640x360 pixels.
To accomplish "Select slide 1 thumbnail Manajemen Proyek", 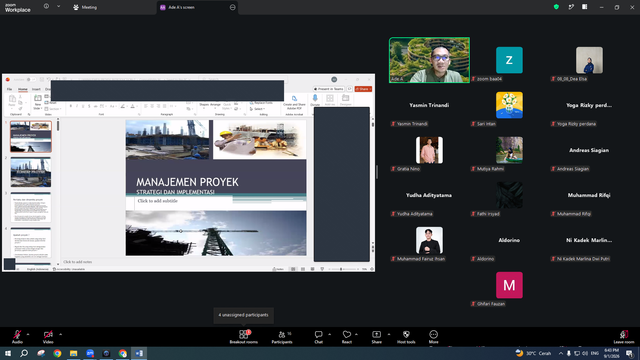I will click(31, 136).
